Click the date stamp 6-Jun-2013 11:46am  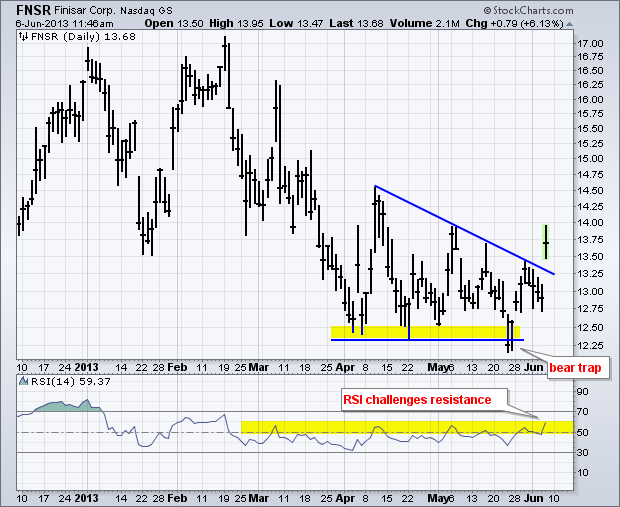[64, 24]
